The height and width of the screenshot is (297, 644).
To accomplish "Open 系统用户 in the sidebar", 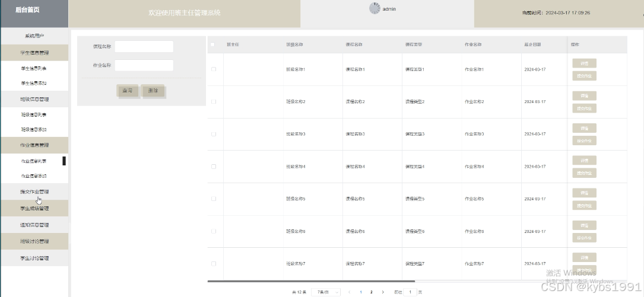I will tap(34, 36).
